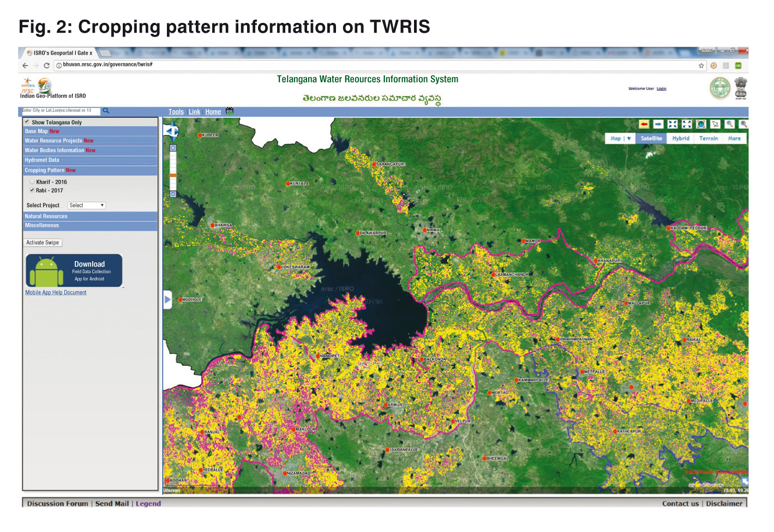Open the Link menu item
The height and width of the screenshot is (532, 774).
tap(194, 112)
